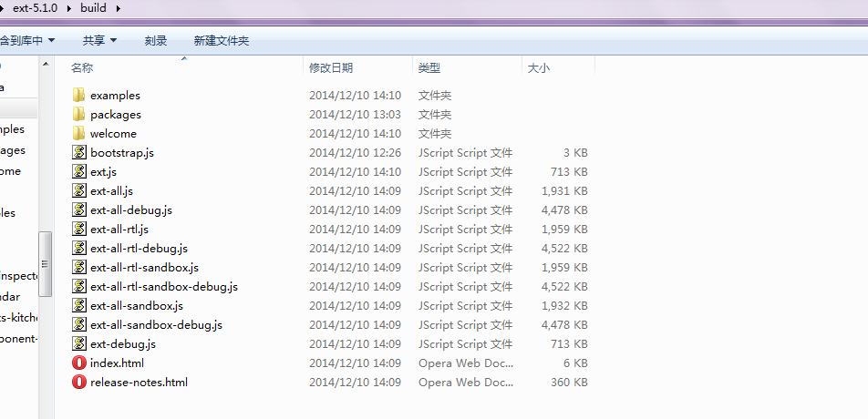The height and width of the screenshot is (419, 868).
Task: Click the 6 KB size of index.html
Action: click(575, 363)
